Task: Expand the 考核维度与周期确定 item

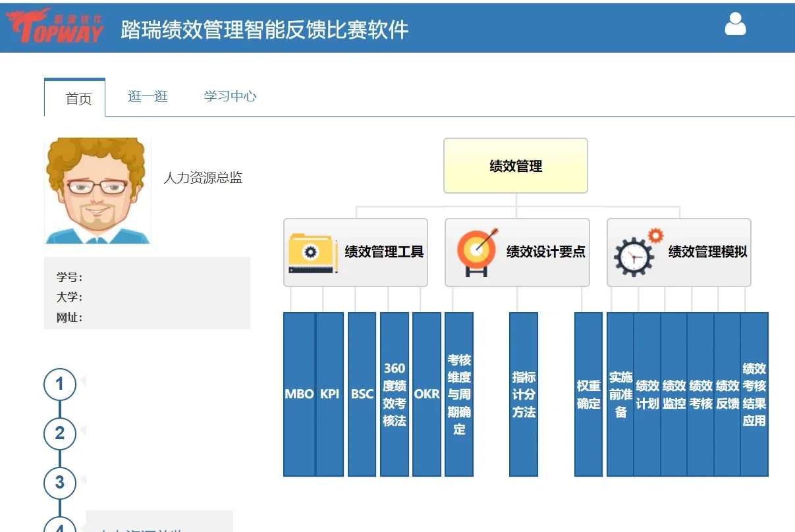Action: (458, 394)
